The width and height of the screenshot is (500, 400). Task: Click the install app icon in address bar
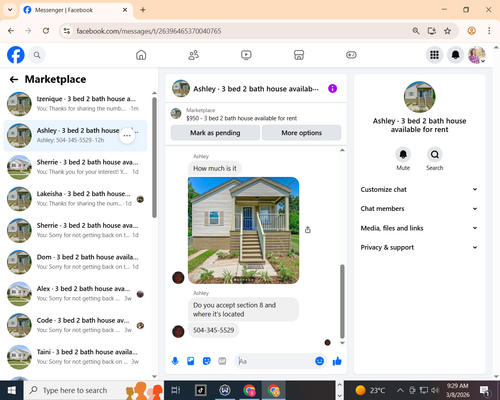click(432, 31)
